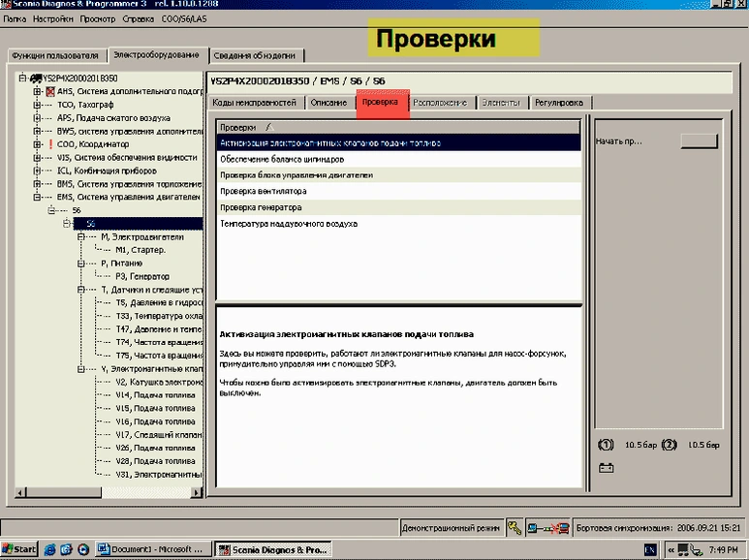Click the key icon in status bar
This screenshot has height=560, width=749.
pos(514,528)
